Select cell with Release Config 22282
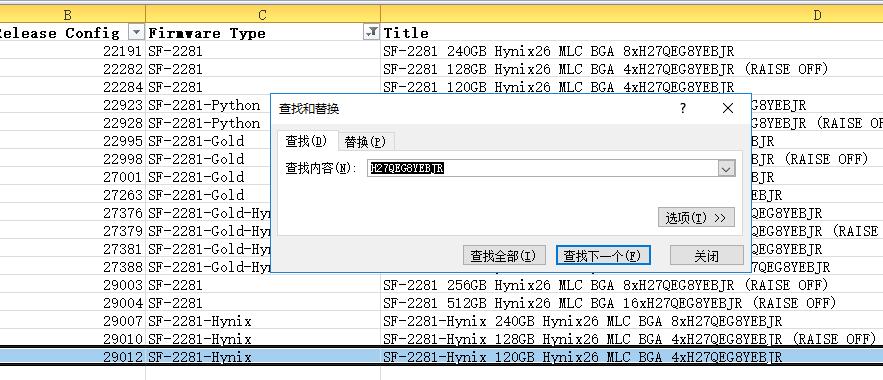Image resolution: width=883 pixels, height=380 pixels. coord(73,69)
